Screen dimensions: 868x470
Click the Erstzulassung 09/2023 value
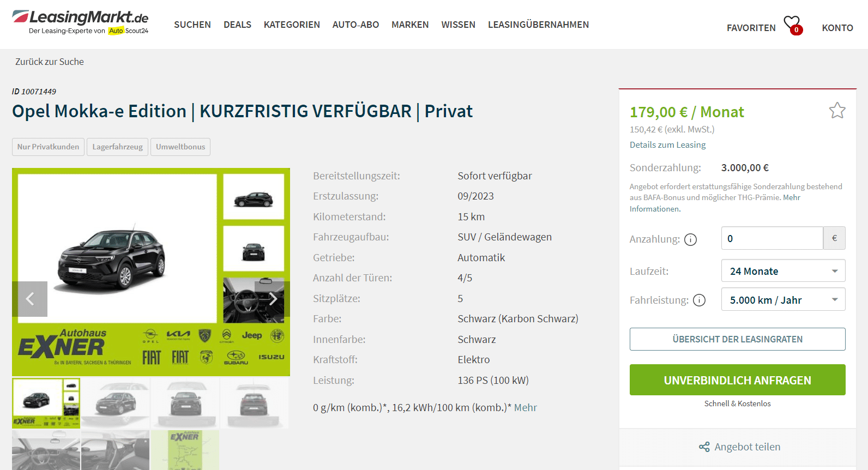(475, 196)
